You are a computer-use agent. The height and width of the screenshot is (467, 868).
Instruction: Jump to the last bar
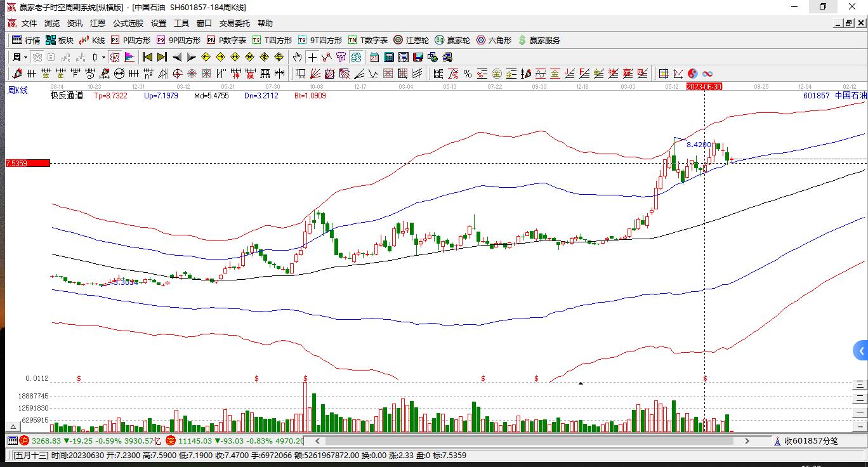(x=162, y=57)
